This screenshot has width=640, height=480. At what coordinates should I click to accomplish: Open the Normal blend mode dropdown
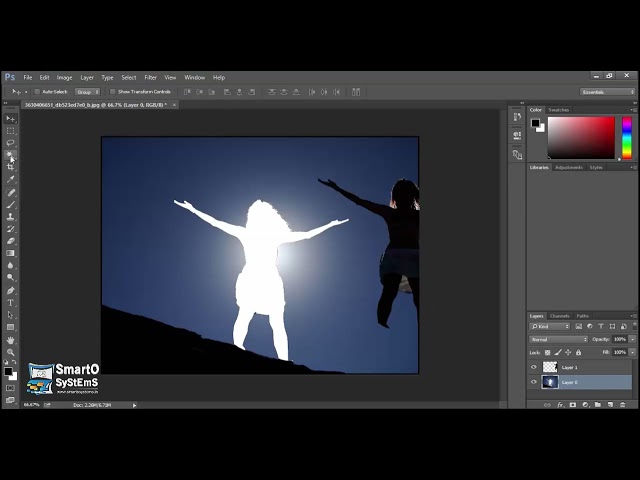point(558,339)
